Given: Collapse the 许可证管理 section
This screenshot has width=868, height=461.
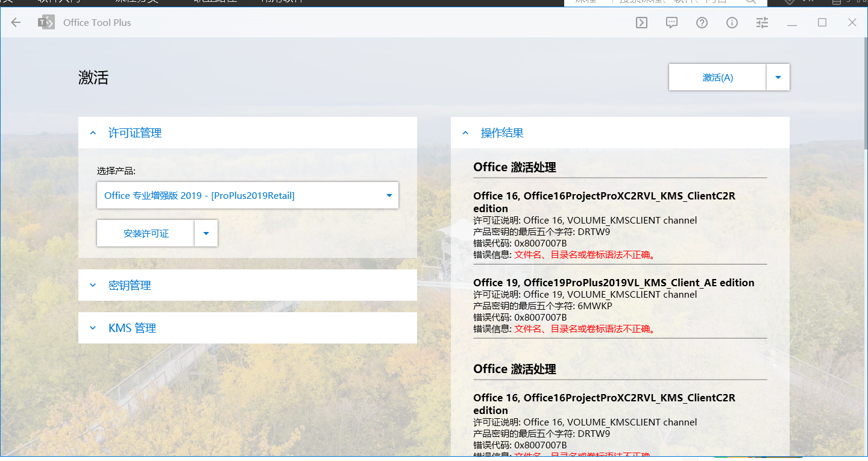Looking at the screenshot, I should pos(248,133).
